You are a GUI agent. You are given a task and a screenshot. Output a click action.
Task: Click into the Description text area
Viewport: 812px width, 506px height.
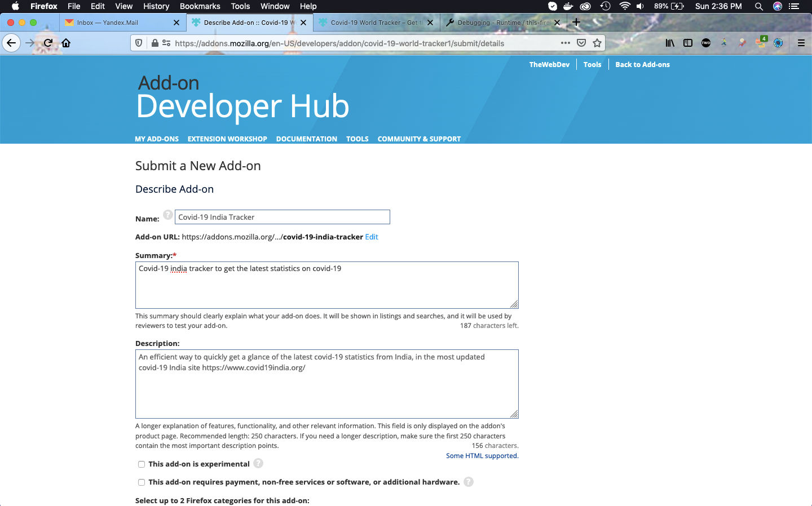coord(326,384)
